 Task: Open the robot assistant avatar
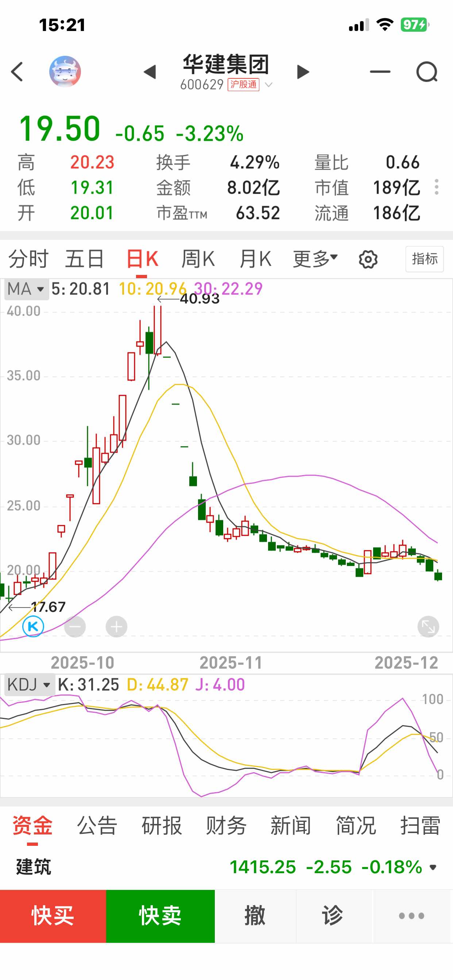coord(65,71)
